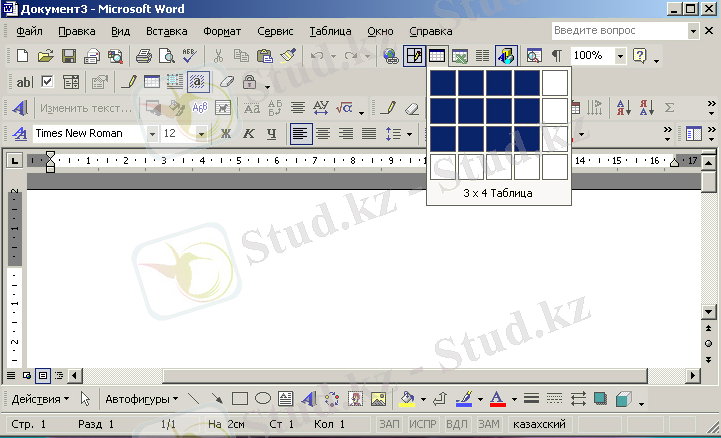Click the ЗАМ overtype indicator
The height and width of the screenshot is (438, 721).
click(x=488, y=424)
